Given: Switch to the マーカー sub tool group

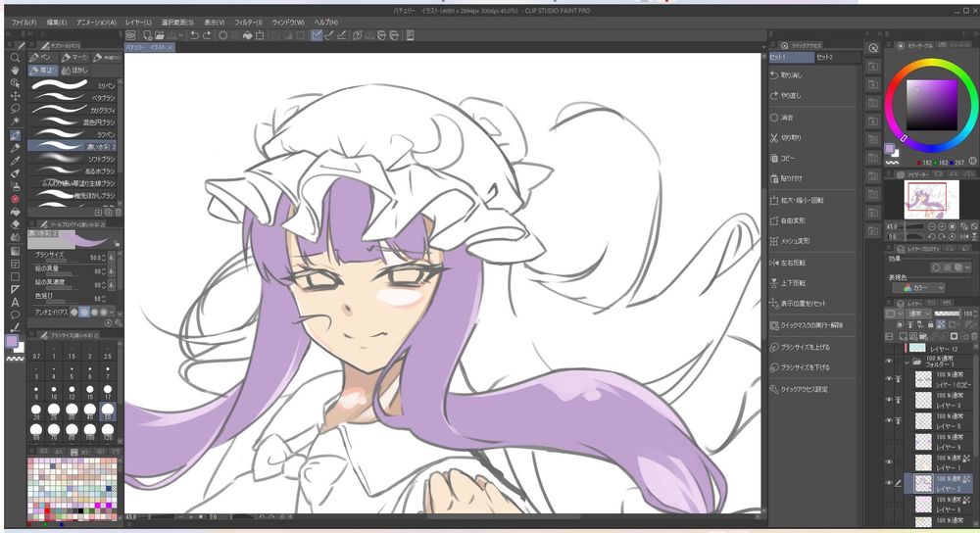Looking at the screenshot, I should pos(75,58).
